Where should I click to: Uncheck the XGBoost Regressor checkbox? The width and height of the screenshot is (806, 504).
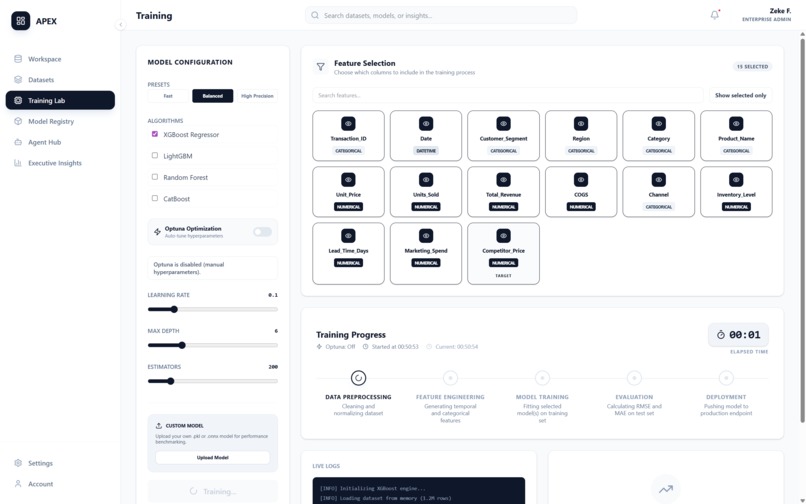coord(155,134)
